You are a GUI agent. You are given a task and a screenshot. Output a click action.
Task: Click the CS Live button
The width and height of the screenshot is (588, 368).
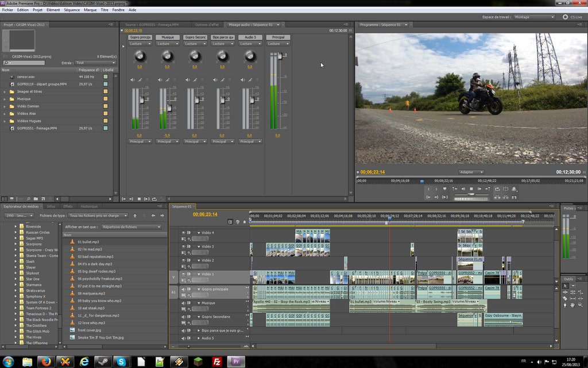point(572,17)
